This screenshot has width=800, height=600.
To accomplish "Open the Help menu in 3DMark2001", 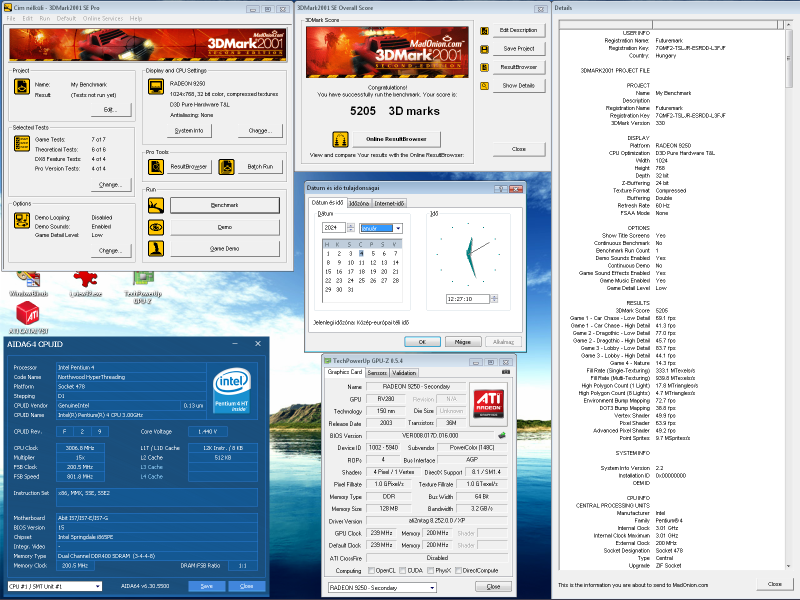I will [x=136, y=18].
